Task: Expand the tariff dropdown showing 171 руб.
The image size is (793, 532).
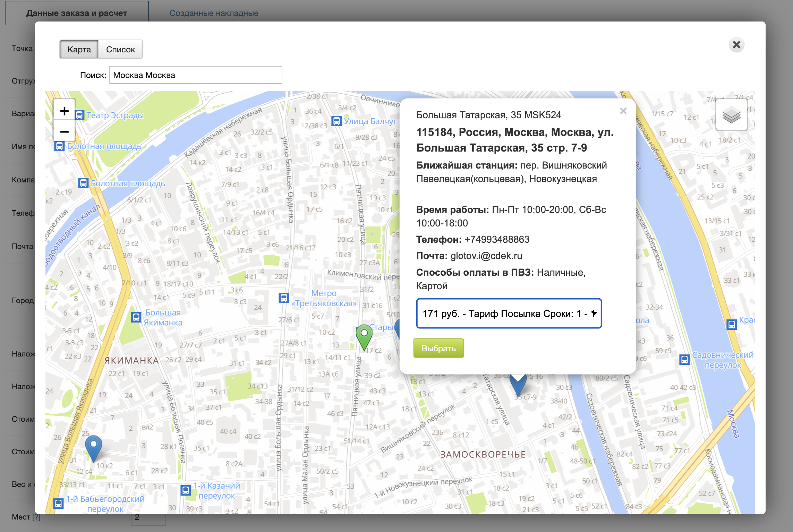Action: coord(509,314)
